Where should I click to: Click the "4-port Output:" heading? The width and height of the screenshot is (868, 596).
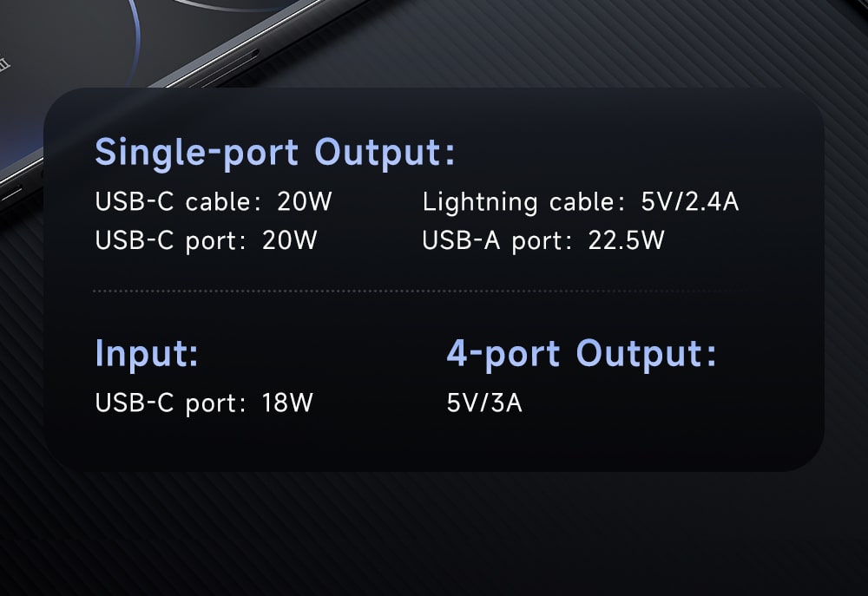(582, 354)
